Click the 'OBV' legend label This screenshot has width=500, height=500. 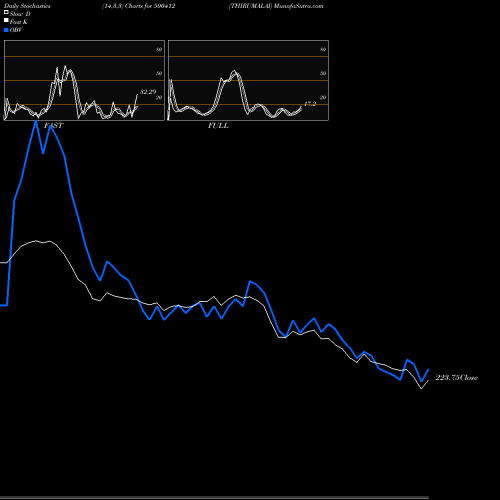(x=16, y=30)
